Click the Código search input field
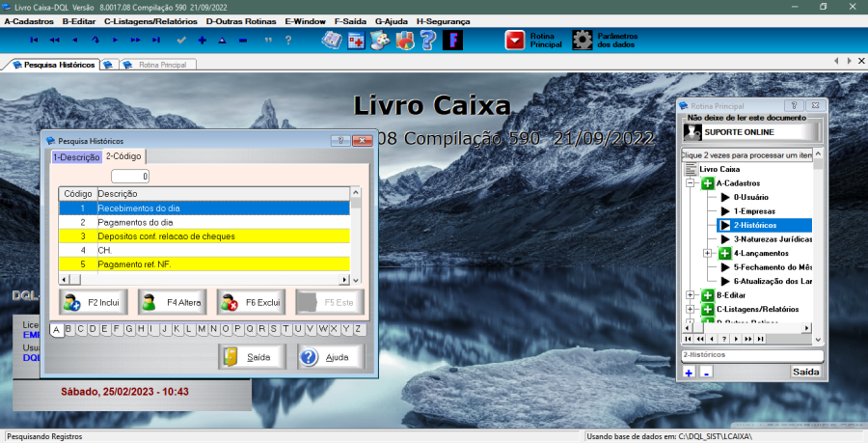 130,177
